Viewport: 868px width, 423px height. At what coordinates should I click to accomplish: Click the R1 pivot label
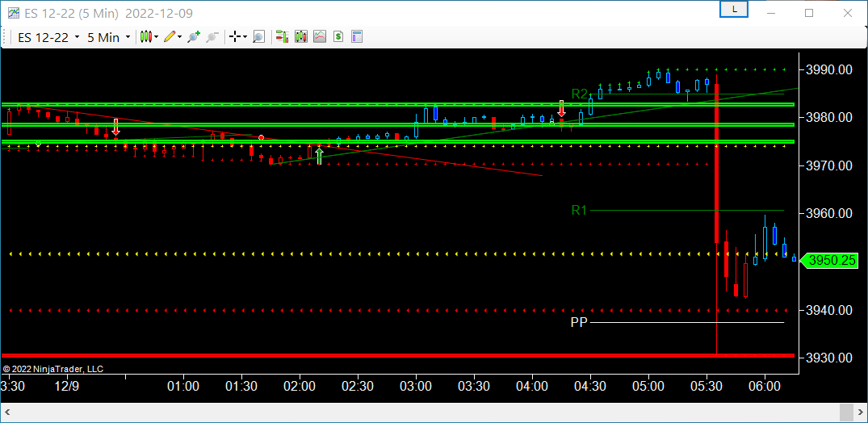coord(579,211)
